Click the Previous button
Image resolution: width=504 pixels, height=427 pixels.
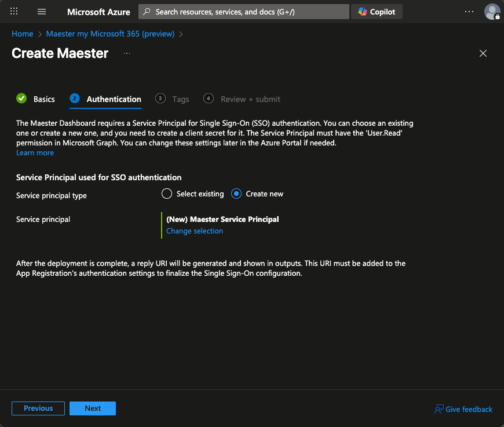pos(38,408)
